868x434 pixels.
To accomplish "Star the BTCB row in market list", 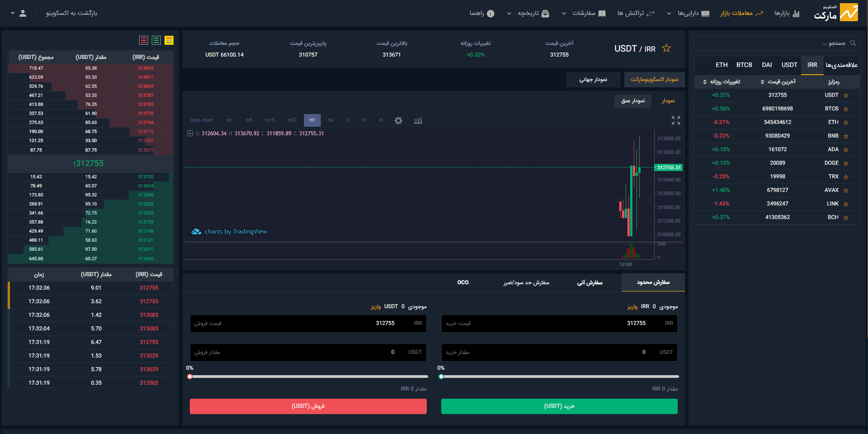I will [x=846, y=109].
